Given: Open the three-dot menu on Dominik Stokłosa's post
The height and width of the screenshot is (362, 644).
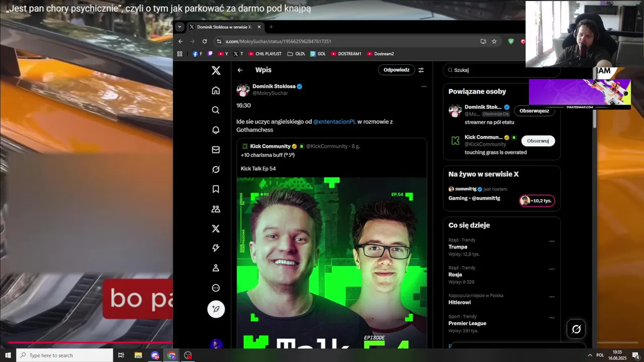Looking at the screenshot, I should click(x=424, y=86).
